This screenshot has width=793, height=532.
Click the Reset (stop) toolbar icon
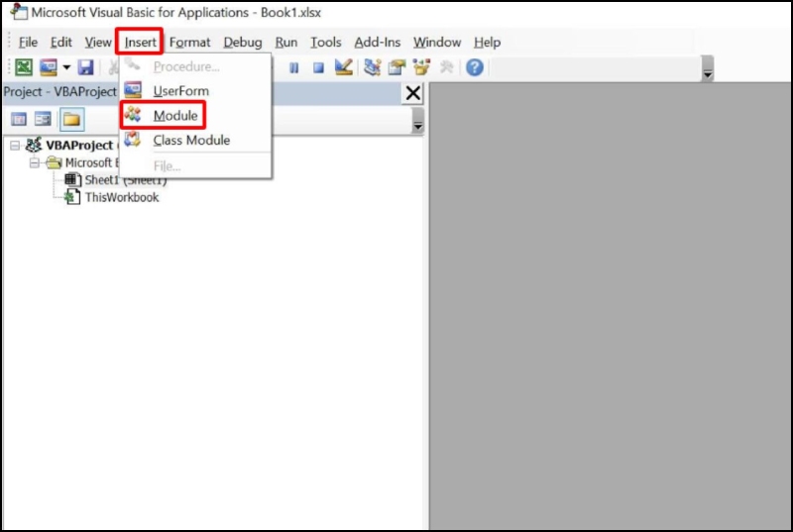(318, 67)
